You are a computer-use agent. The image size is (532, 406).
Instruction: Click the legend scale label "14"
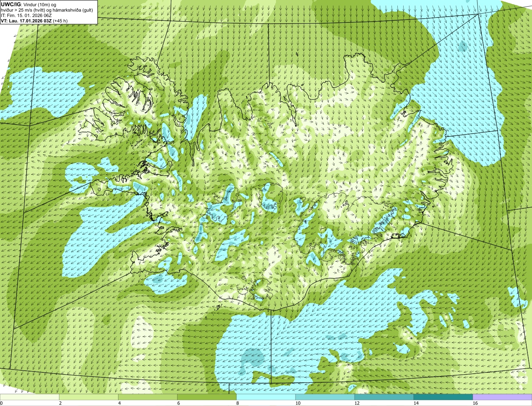416,403
